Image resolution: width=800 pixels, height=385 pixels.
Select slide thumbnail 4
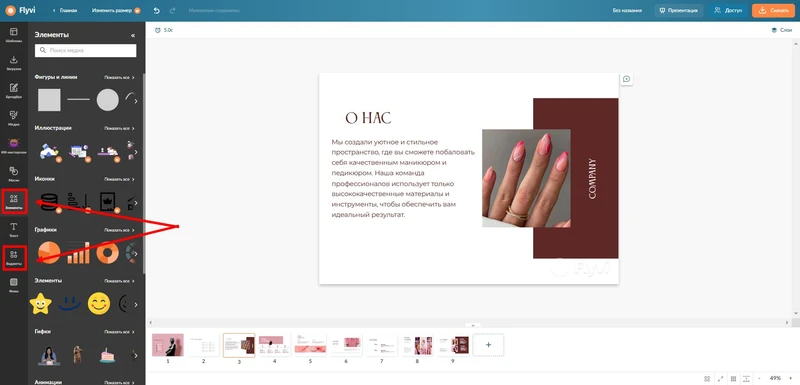[x=274, y=345]
